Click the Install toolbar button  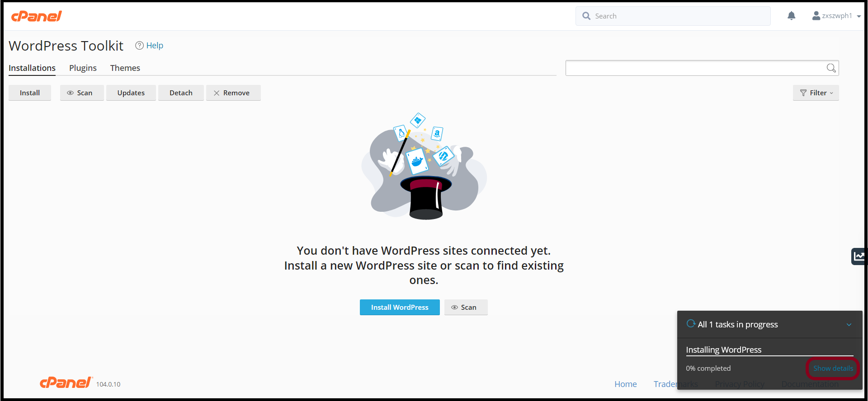(x=30, y=93)
